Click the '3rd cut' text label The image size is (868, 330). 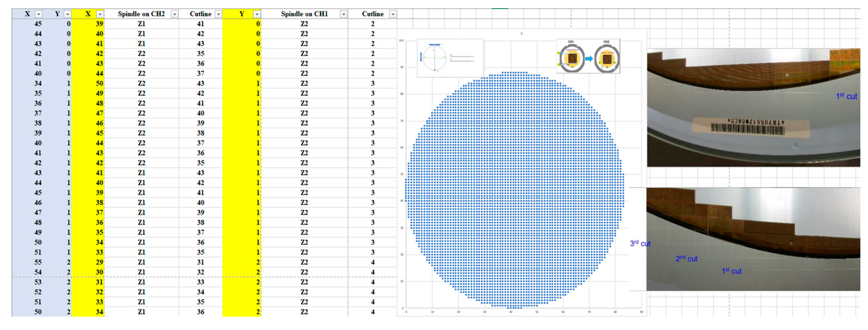[640, 243]
